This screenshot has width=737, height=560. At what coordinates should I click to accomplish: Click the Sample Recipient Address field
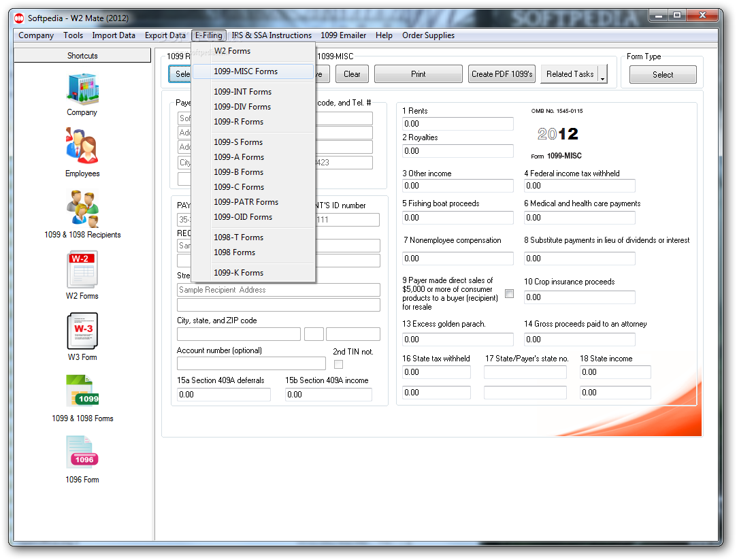tap(278, 290)
